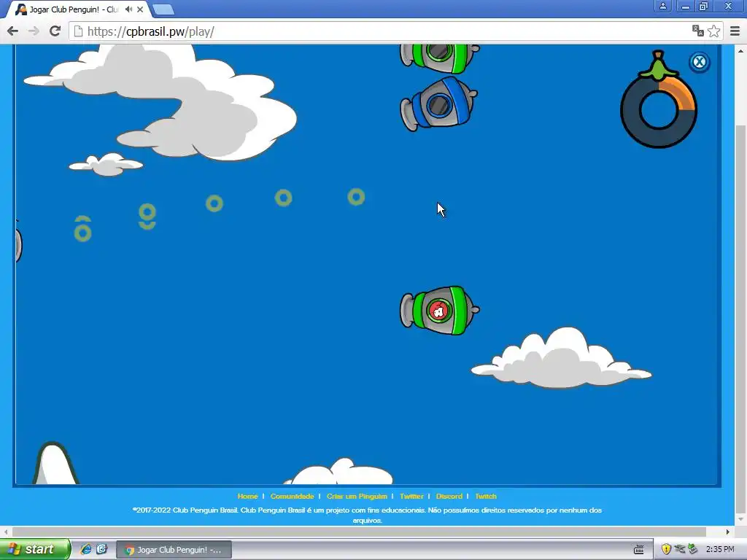This screenshot has height=560, width=747.
Task: Open the Discord footer link
Action: (449, 496)
